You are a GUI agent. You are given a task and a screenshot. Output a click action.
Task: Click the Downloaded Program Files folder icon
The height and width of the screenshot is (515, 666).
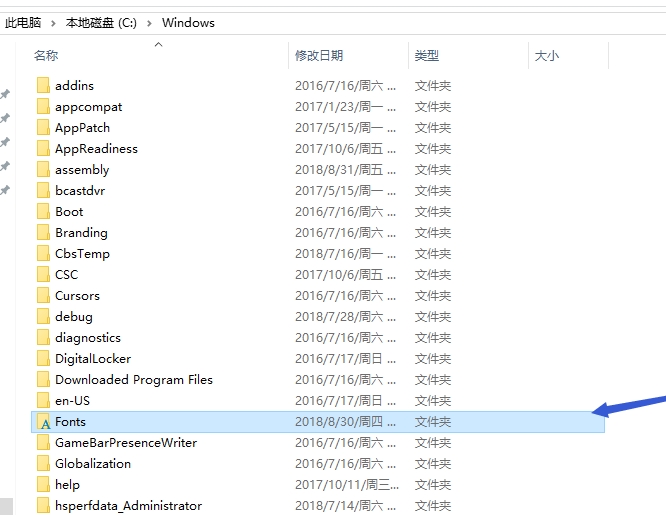43,379
